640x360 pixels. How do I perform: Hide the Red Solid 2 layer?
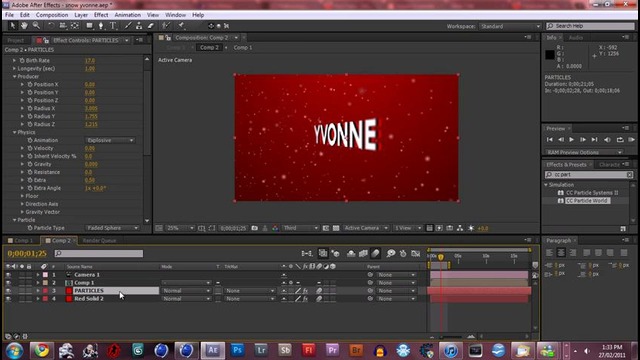tap(8, 299)
